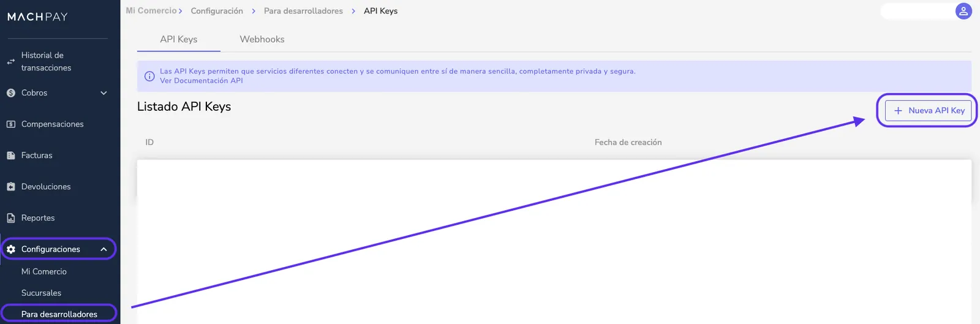Click the transactions swap-arrows icon
Viewport: 980px width, 324px height.
(10, 61)
